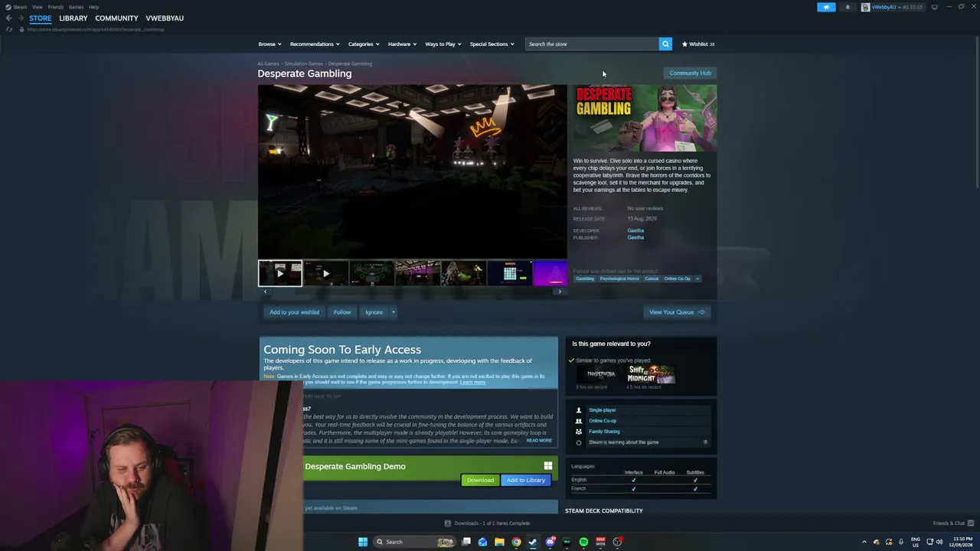Expand the Hardware dropdown
980x551 pixels.
tap(402, 44)
